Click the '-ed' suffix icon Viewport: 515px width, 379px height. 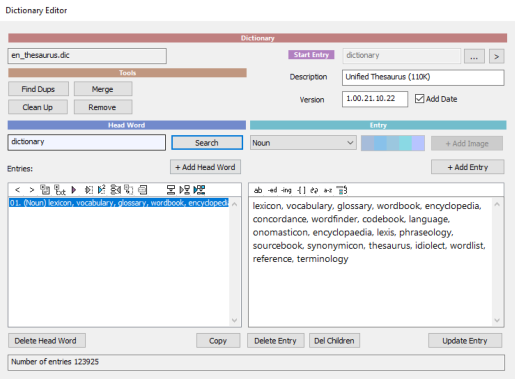[272, 190]
